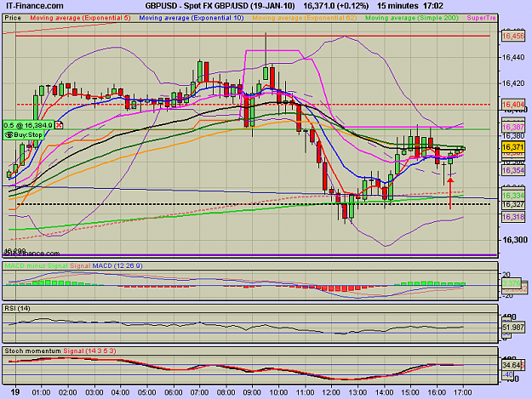Viewport: 532px width, 399px height.
Task: Click the Stoch momentum panel label
Action: (32, 351)
